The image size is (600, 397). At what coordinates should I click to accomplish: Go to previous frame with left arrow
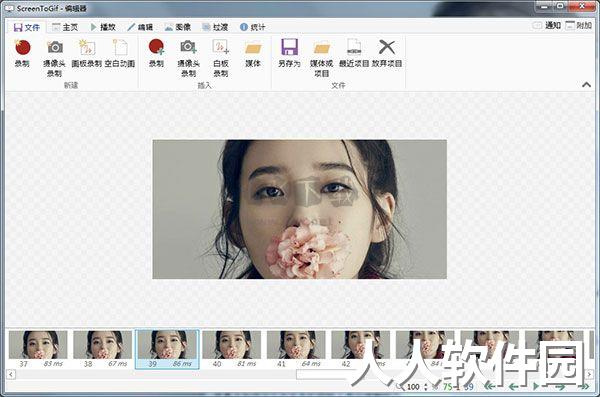coord(514,387)
